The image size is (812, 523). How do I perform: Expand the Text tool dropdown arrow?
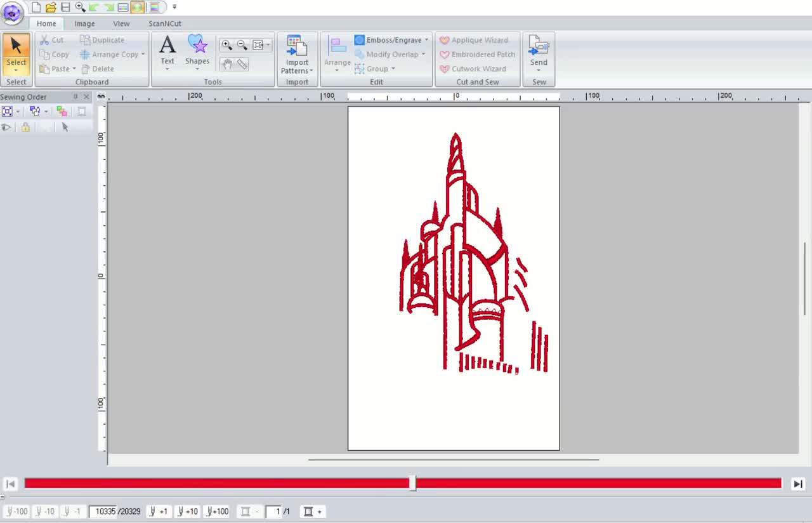(x=167, y=70)
